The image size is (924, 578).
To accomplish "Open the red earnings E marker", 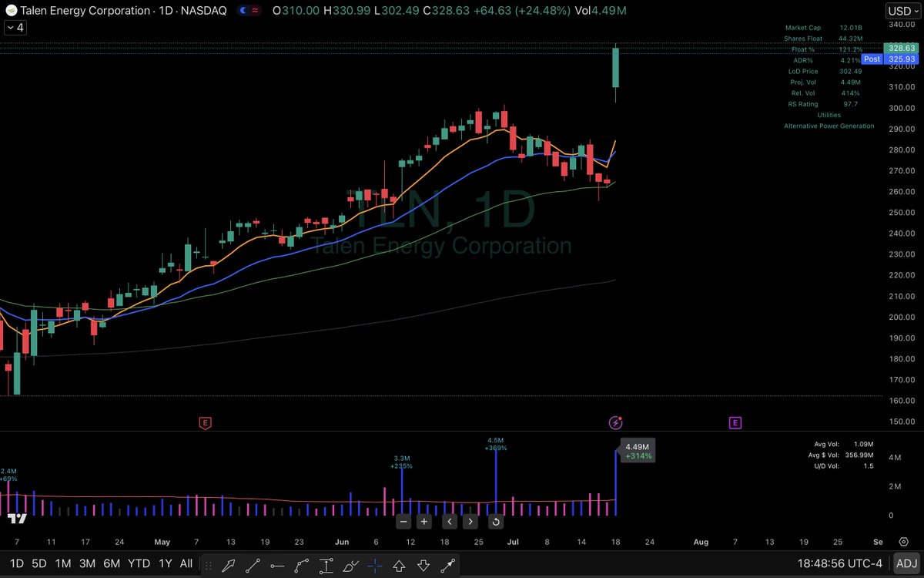I will [205, 422].
